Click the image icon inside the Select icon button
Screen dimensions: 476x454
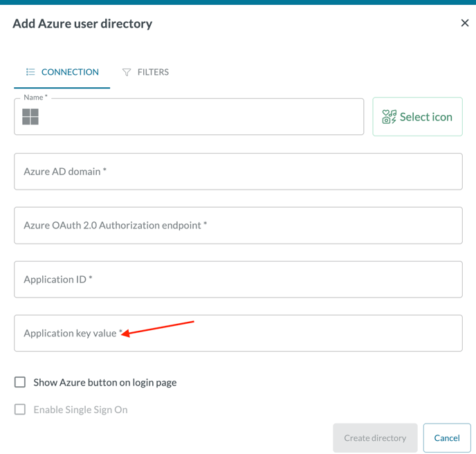390,117
